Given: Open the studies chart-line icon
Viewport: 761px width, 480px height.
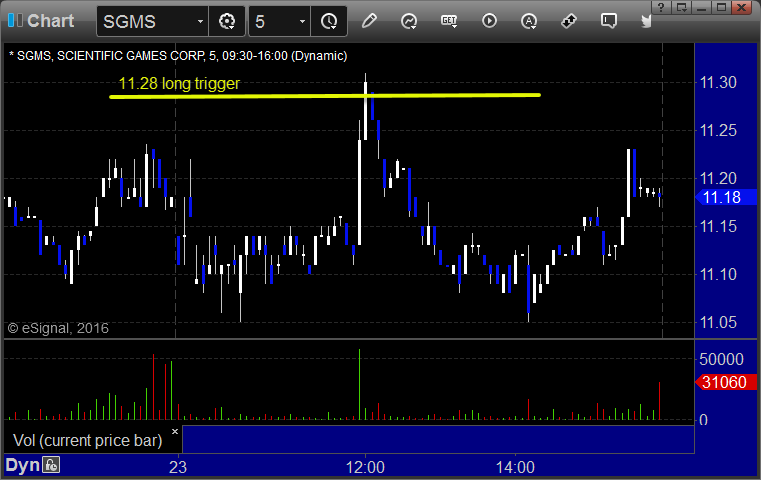Looking at the screenshot, I should click(x=409, y=21).
